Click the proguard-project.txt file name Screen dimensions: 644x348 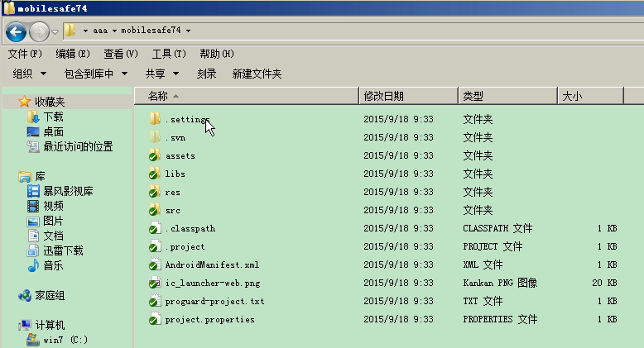(x=214, y=301)
